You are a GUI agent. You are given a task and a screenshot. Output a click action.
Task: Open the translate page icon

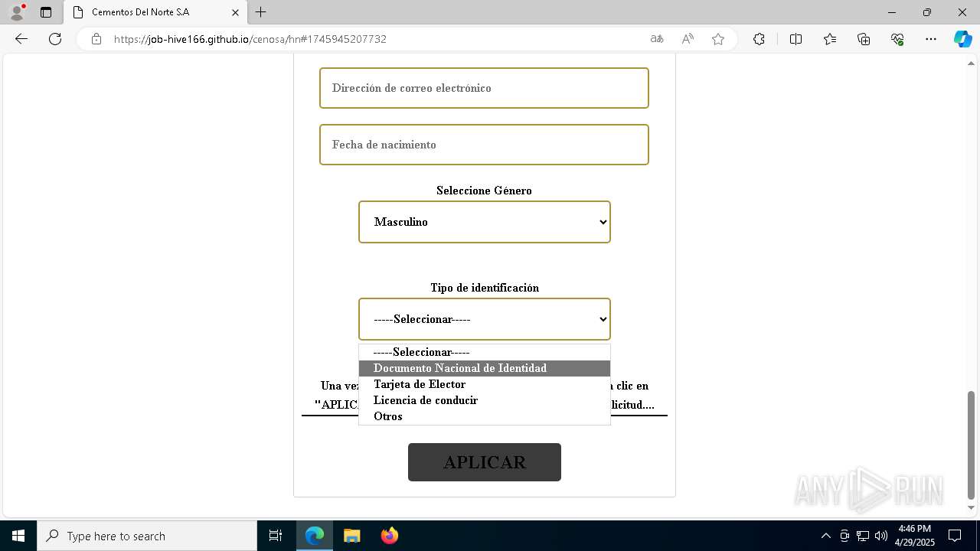tap(657, 39)
